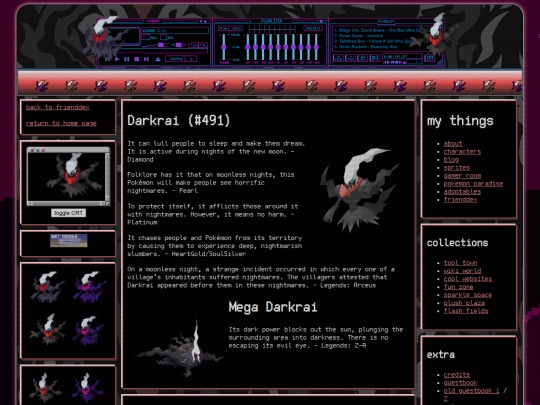The width and height of the screenshot is (540, 405).
Task: Click the equalizer preamp slider
Action: coord(224,48)
